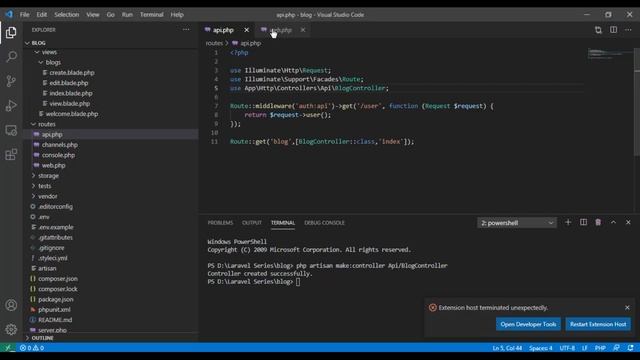This screenshot has height=360, width=640.
Task: Close the terminal panel
Action: click(628, 222)
